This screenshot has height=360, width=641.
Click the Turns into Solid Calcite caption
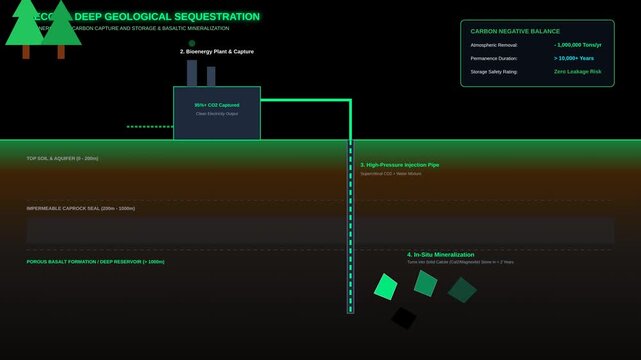460,262
